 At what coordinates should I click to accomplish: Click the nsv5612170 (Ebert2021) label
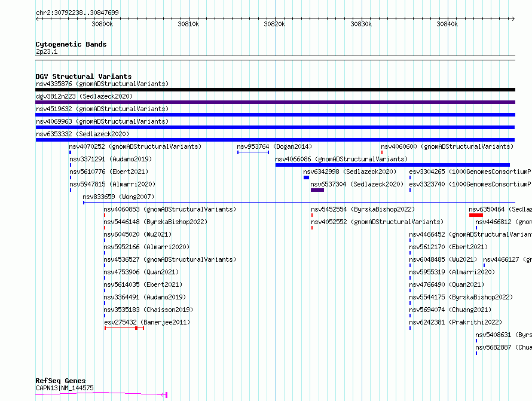(x=448, y=247)
